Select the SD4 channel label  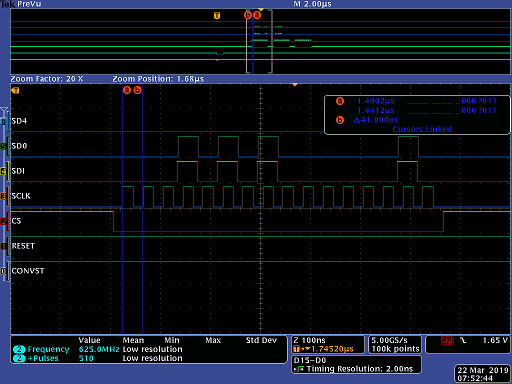[x=19, y=121]
